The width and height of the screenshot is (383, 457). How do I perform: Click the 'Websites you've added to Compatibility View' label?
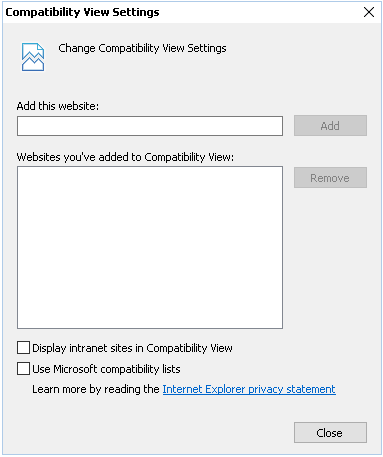(x=125, y=157)
